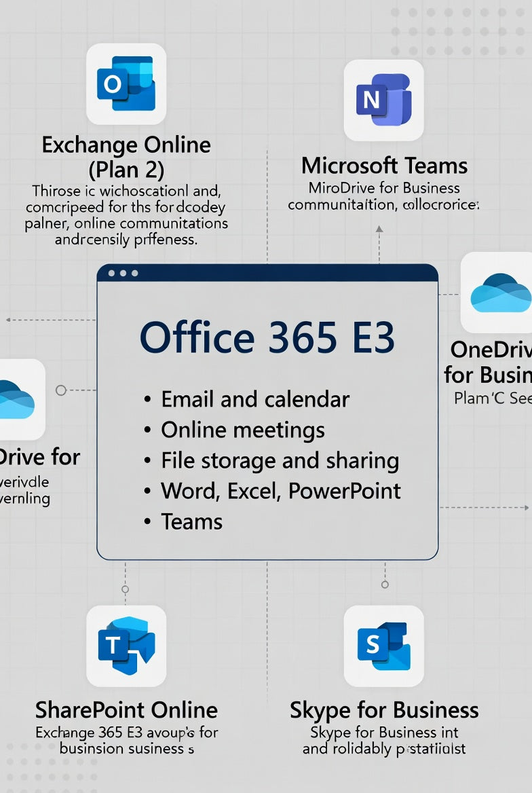Viewport: 532px width, 793px height.
Task: Click the 'Skype for Business int' description line
Action: (x=384, y=733)
